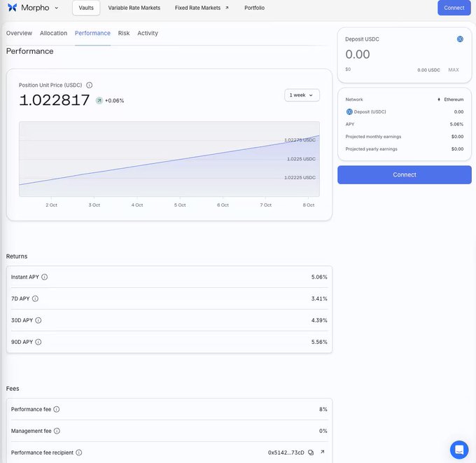Open the chat support widget
476x463 pixels.
tap(459, 450)
